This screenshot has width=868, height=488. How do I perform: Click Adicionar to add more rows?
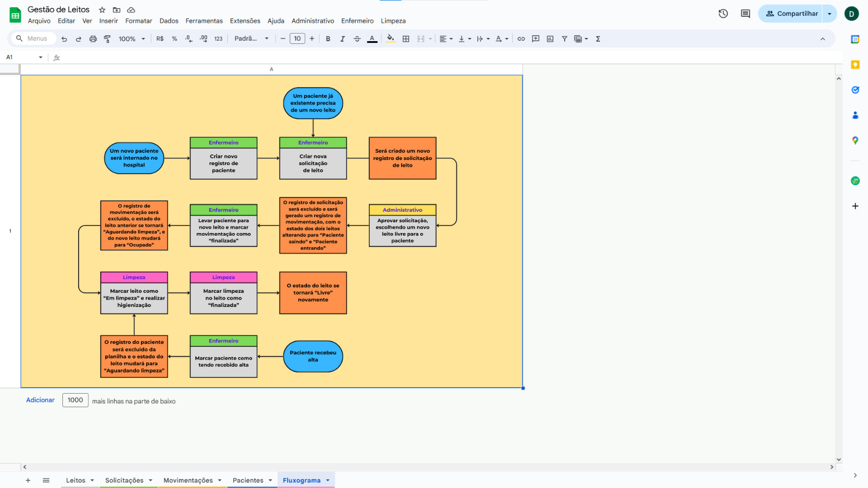click(40, 400)
